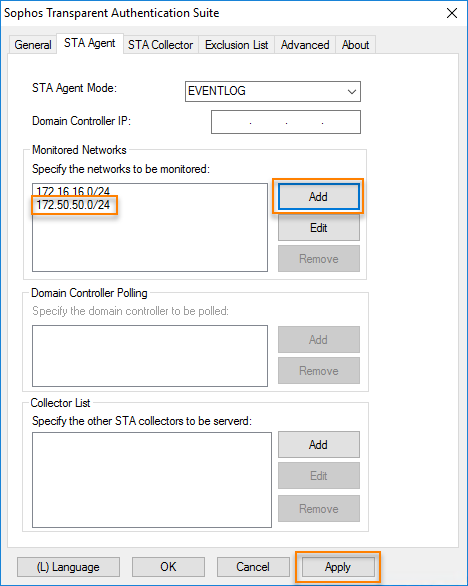Image resolution: width=468 pixels, height=586 pixels.
Task: Click the Domain Controller Polling list box
Action: (x=150, y=356)
